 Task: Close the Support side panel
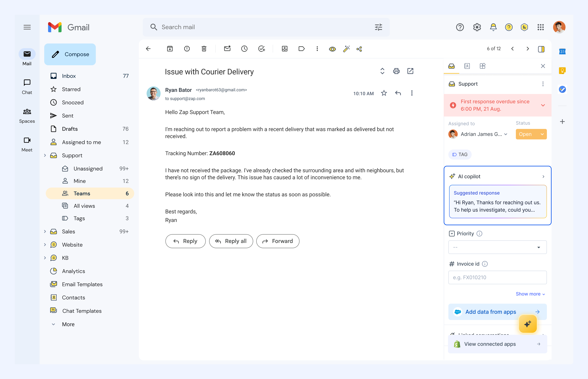[x=543, y=66]
